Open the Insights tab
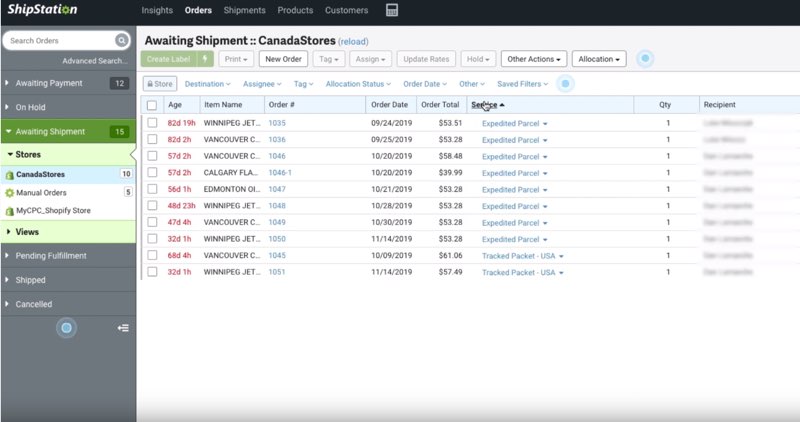 (x=157, y=10)
